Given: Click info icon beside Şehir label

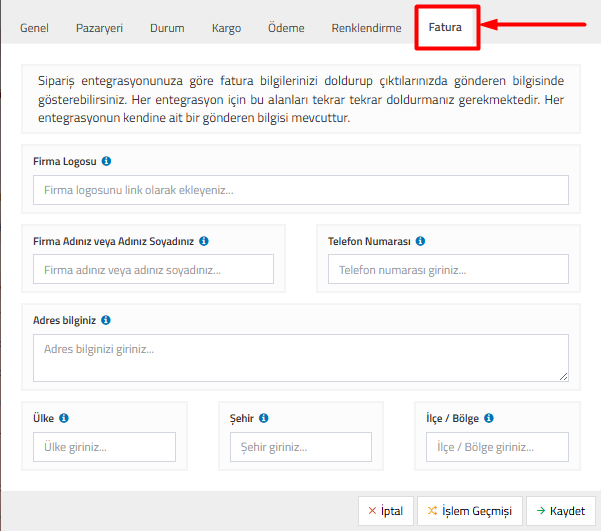Looking at the screenshot, I should (x=265, y=419).
